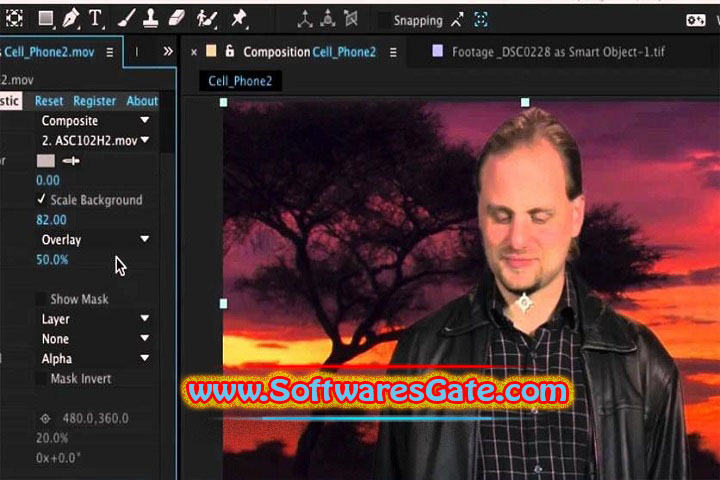The height and width of the screenshot is (480, 720).
Task: Switch to the Cell_Phone2.mov effect controls tab
Action: tap(48, 52)
